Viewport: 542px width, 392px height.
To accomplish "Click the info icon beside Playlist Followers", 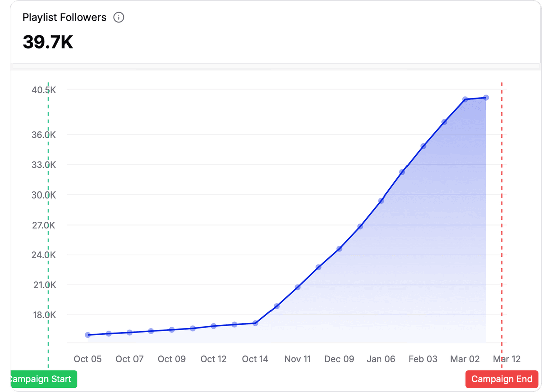I will pos(119,18).
